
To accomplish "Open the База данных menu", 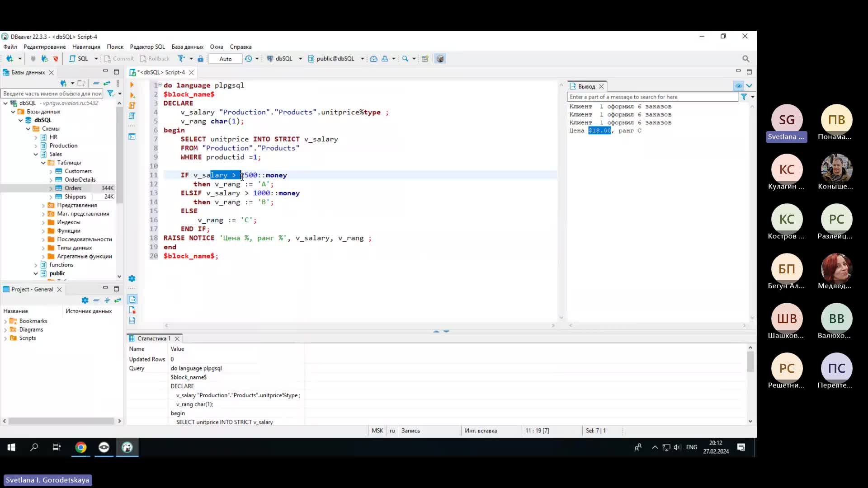I will (187, 47).
